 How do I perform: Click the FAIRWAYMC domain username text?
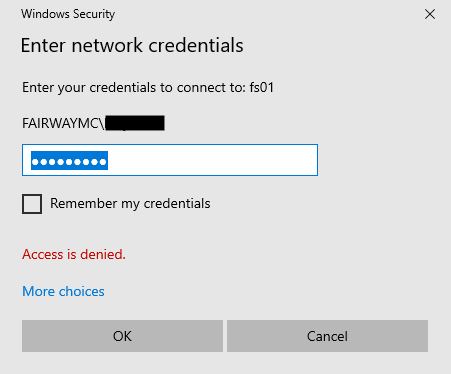[x=63, y=123]
